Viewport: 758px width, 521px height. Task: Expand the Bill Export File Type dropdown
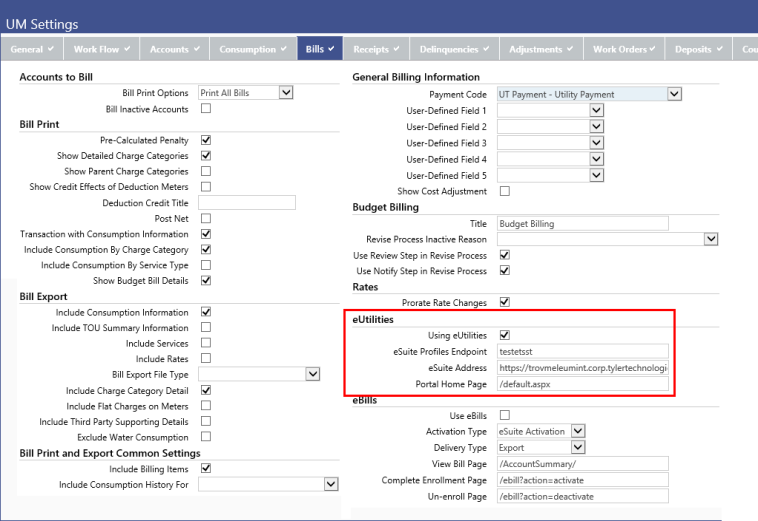pyautogui.click(x=313, y=374)
